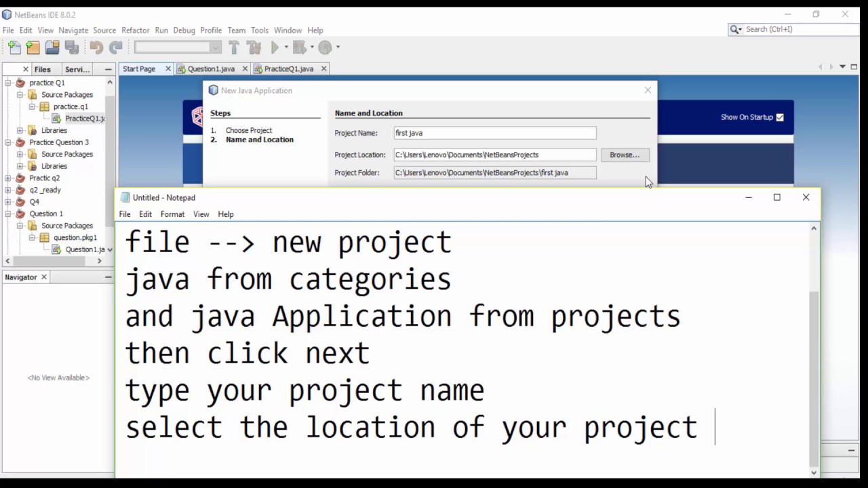This screenshot has height=488, width=868.
Task: Select the Q4 project coffee-cup icon
Action: click(x=20, y=202)
